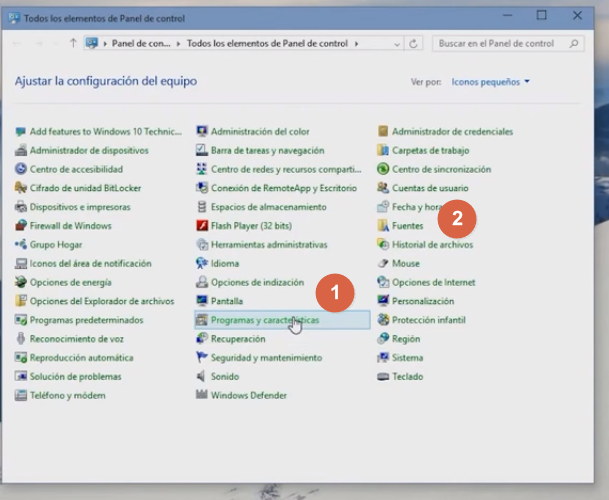Viewport: 609px width, 500px height.
Task: Expand the chevron before 'Panel de con...' breadcrumb
Action: (105, 44)
